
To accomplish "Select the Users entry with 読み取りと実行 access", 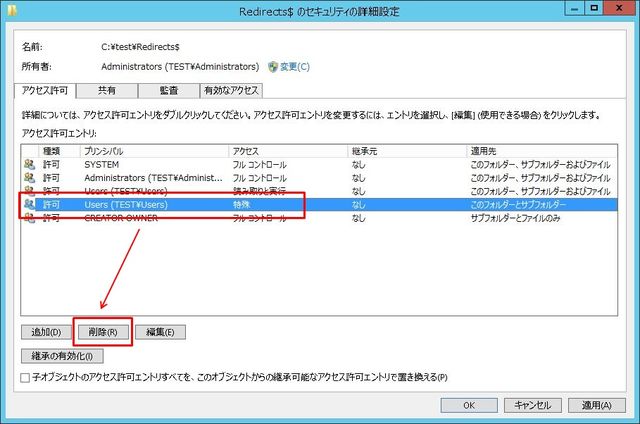I will coord(319,191).
